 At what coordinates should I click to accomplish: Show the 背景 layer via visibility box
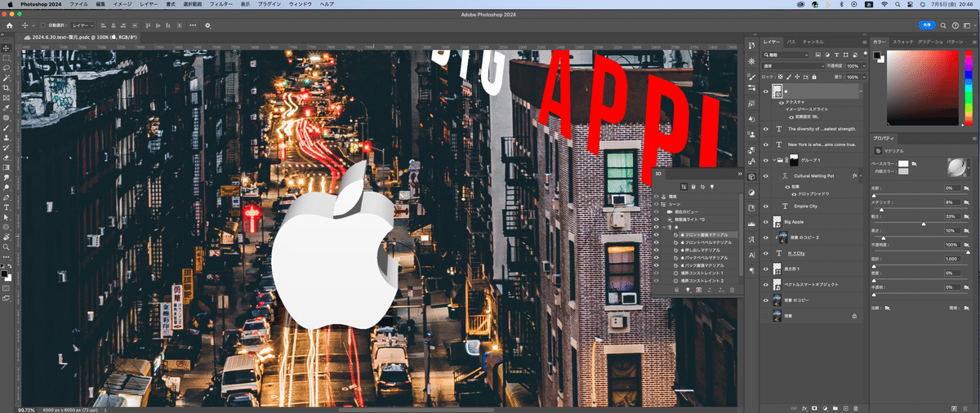(x=766, y=315)
